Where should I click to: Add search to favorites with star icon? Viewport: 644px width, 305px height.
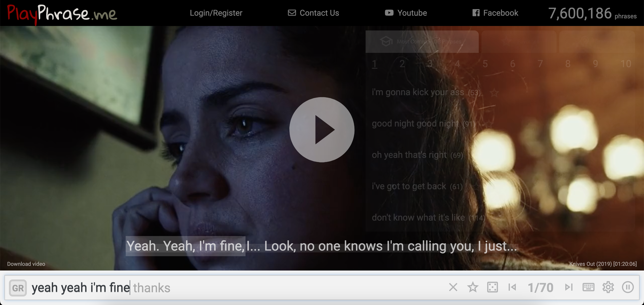pyautogui.click(x=472, y=287)
